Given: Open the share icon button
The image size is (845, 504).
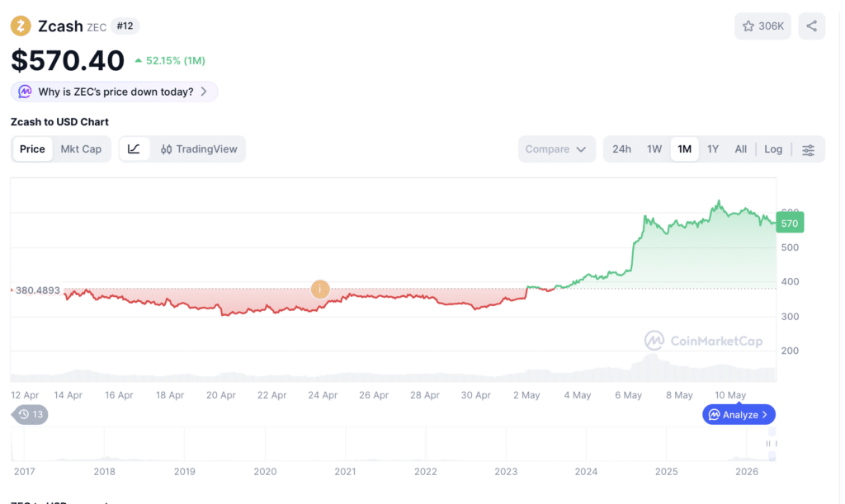Looking at the screenshot, I should point(812,26).
